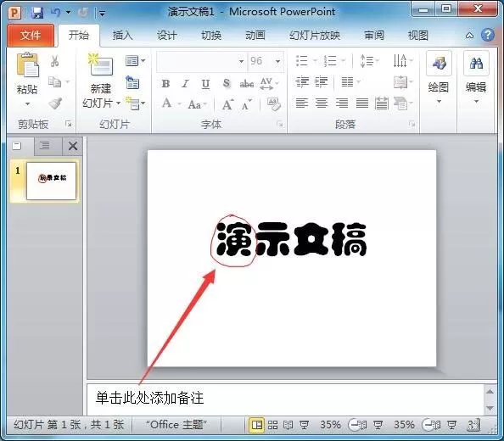Click the Clear Formatting eraser icon
This screenshot has width=504, height=441.
coord(273,104)
